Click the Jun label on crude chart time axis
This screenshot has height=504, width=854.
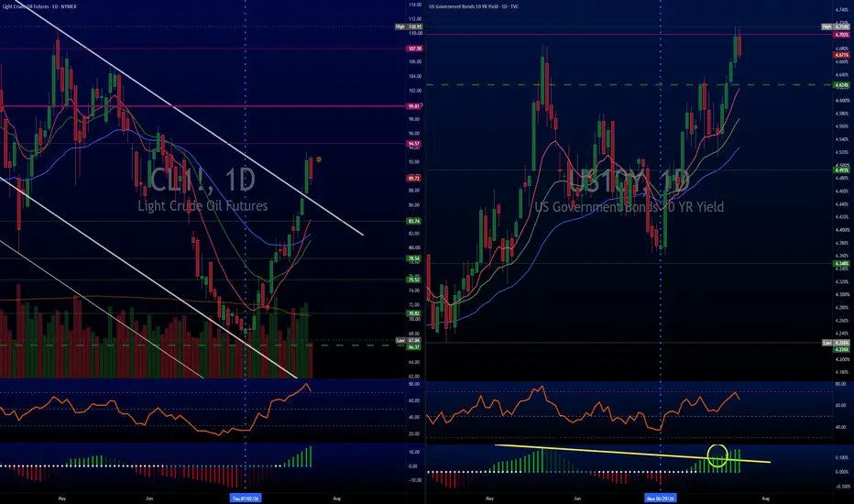tap(149, 498)
